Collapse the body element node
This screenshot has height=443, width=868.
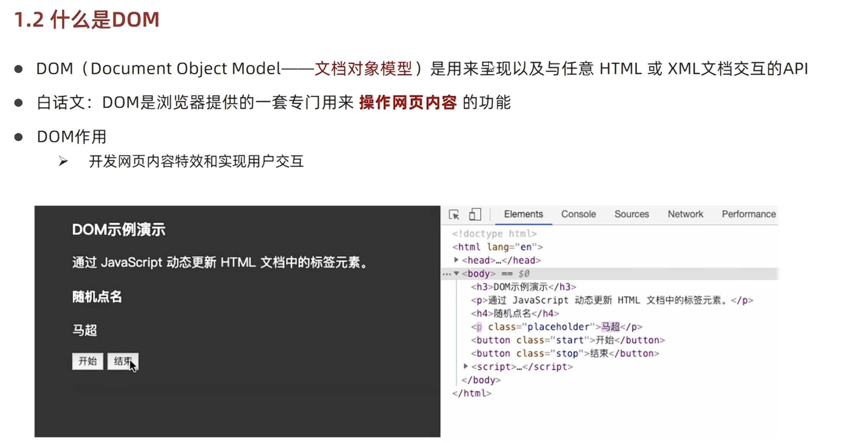click(x=456, y=273)
